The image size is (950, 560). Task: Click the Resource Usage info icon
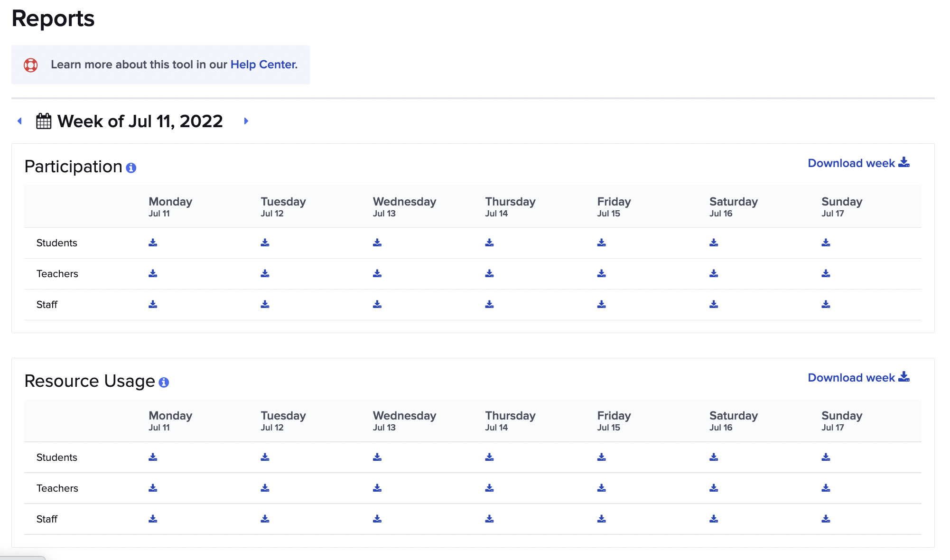tap(164, 382)
